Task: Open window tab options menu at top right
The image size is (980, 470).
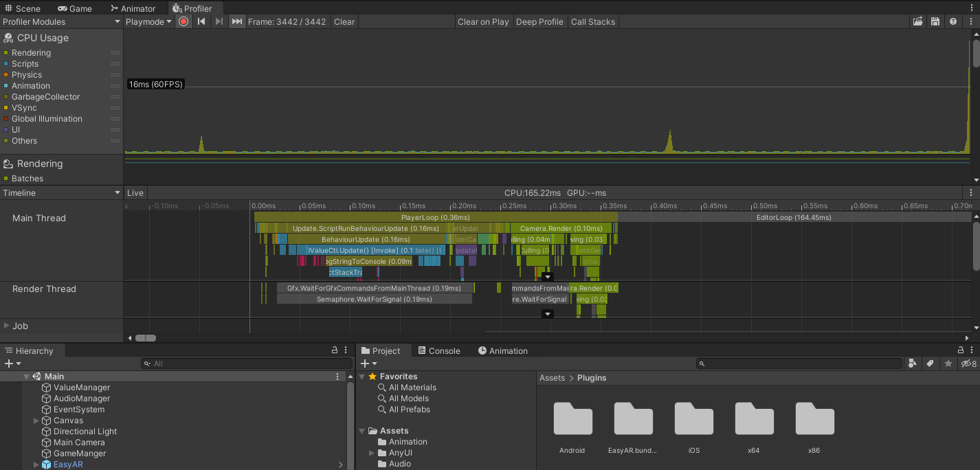Action: click(x=972, y=7)
